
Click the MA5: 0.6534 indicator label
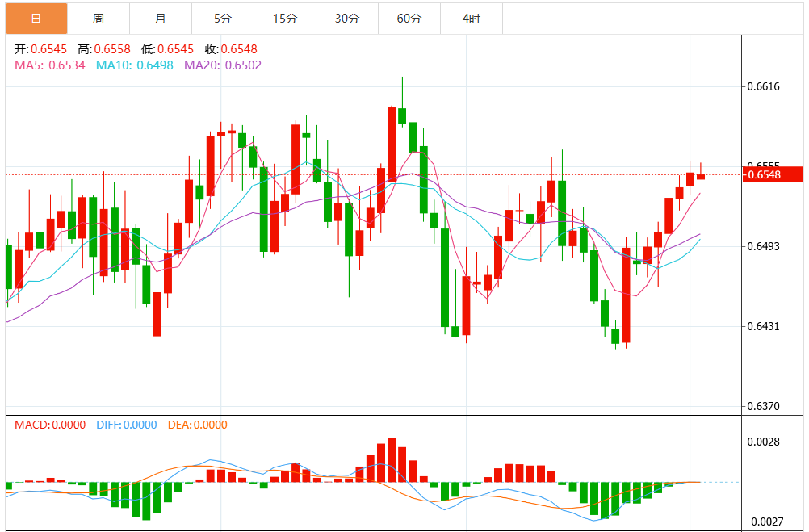pyautogui.click(x=49, y=65)
